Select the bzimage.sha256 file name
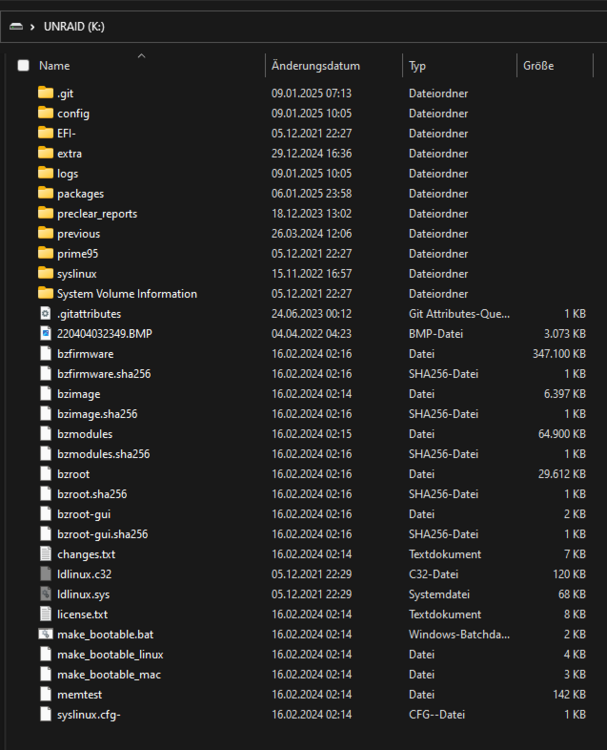This screenshot has height=750, width=607. click(x=97, y=414)
